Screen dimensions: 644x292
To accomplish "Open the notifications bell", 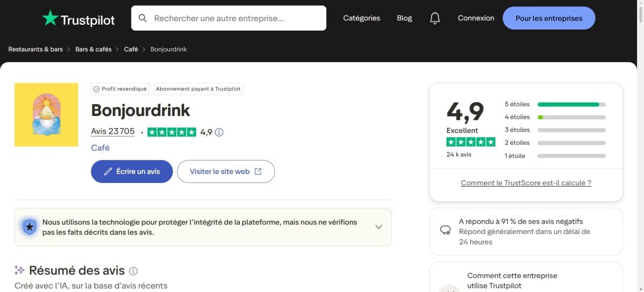I will click(435, 18).
